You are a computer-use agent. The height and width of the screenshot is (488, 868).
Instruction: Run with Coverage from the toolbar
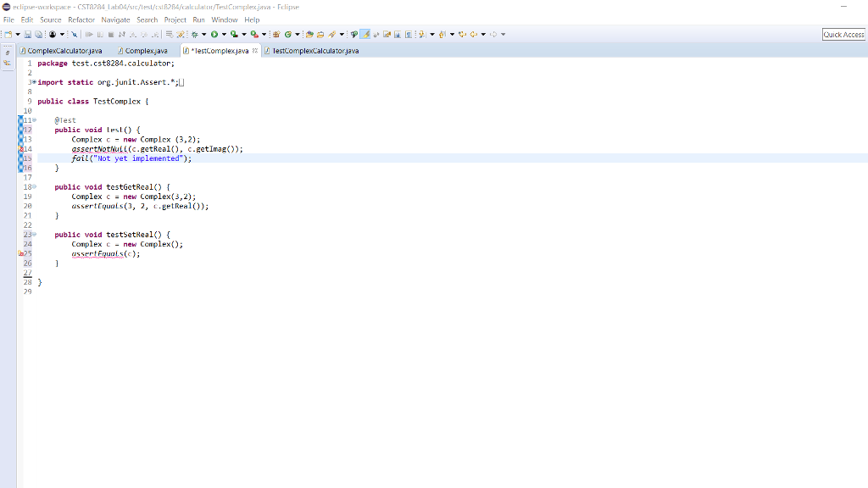(x=233, y=34)
